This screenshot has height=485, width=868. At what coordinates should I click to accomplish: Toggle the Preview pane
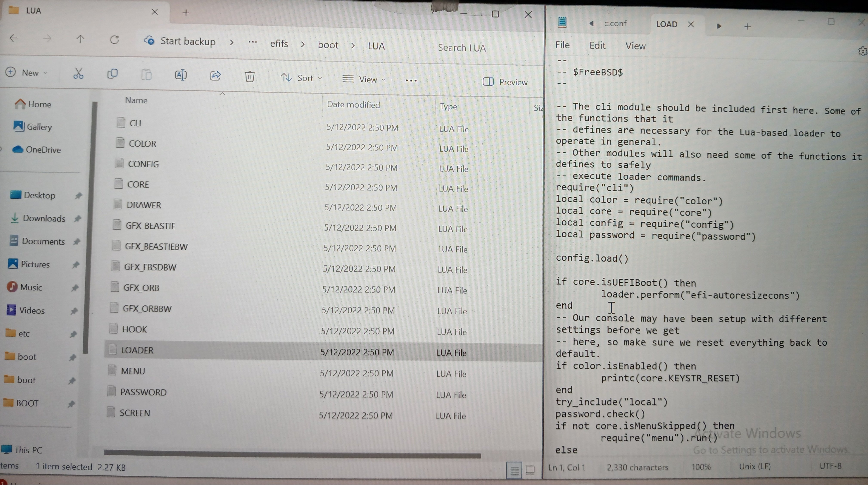tap(505, 82)
